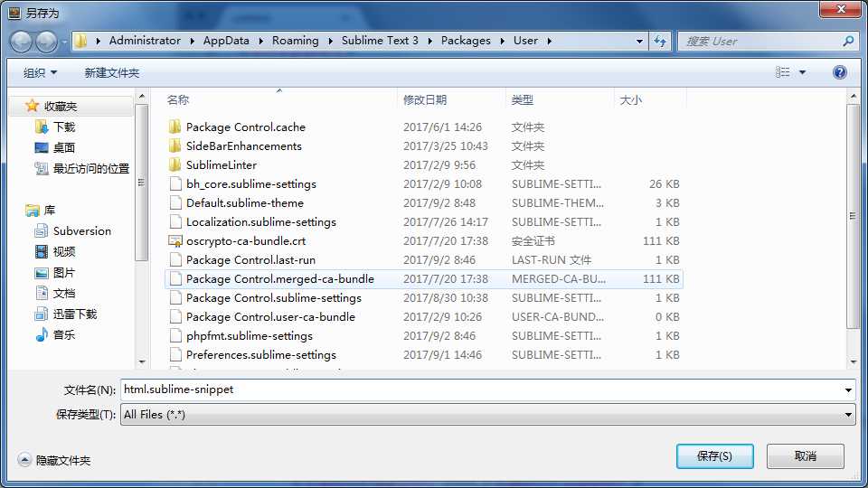Select Package Control.user-ca-bundle file
The image size is (868, 488).
tap(424, 317)
